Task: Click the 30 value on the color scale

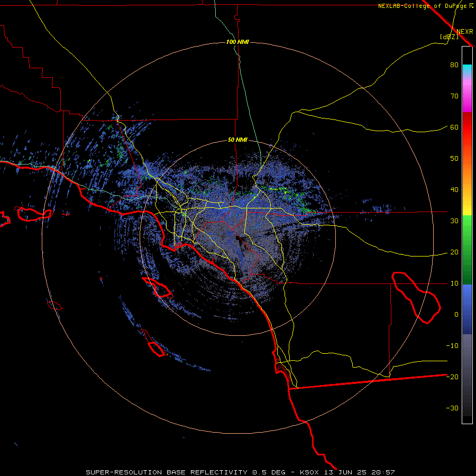Action: click(x=454, y=221)
